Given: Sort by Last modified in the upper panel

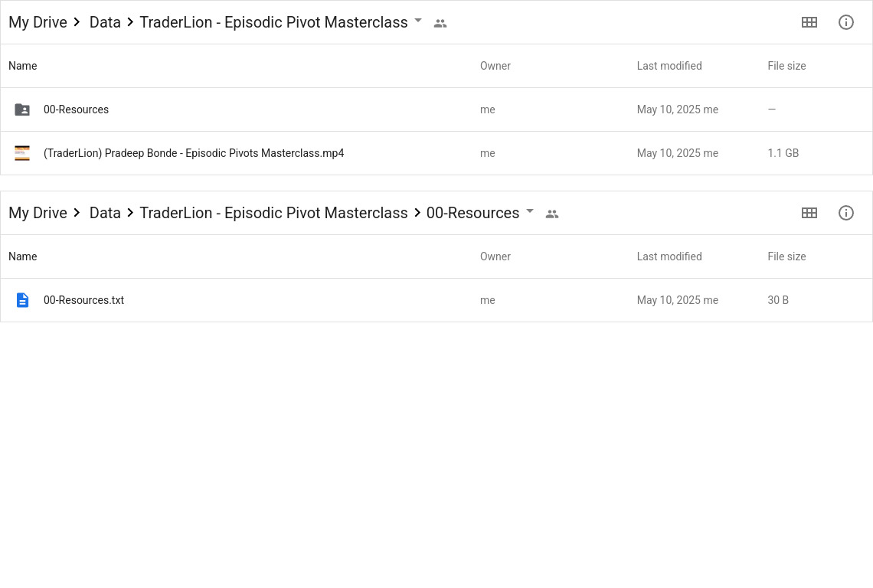Looking at the screenshot, I should pos(669,66).
